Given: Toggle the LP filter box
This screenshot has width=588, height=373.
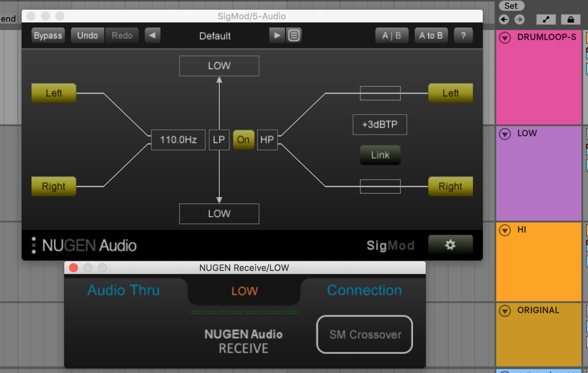Looking at the screenshot, I should (219, 139).
